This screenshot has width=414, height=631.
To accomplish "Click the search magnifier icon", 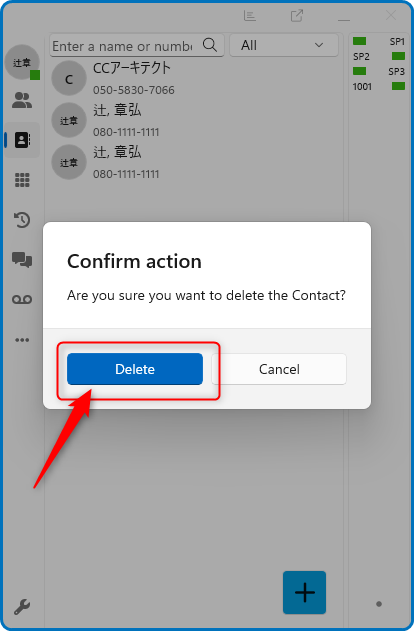I will (210, 45).
